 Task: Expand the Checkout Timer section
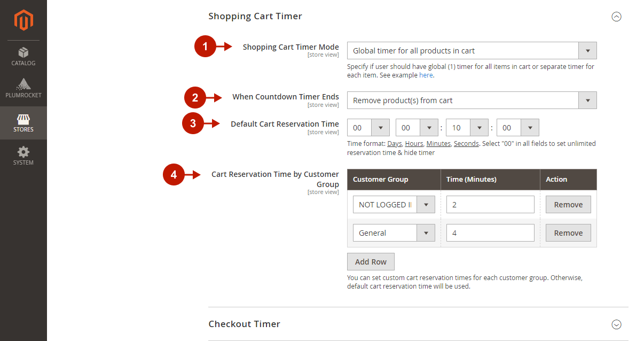pos(616,324)
